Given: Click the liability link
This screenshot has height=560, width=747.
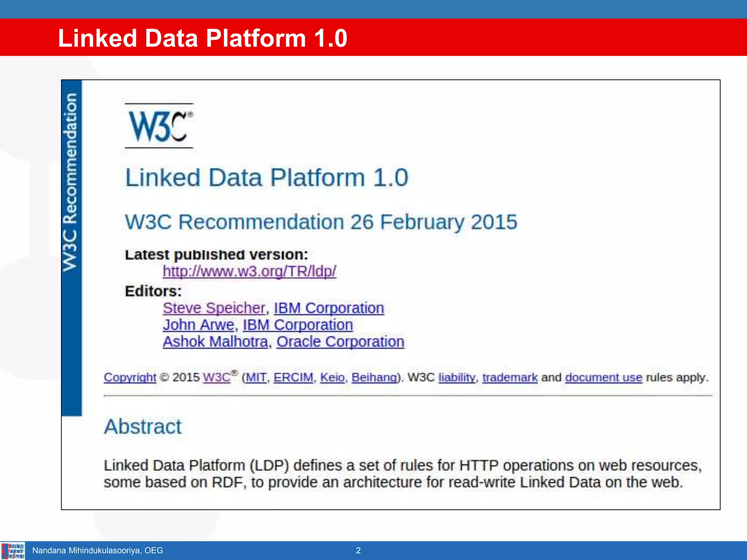Looking at the screenshot, I should click(457, 377).
